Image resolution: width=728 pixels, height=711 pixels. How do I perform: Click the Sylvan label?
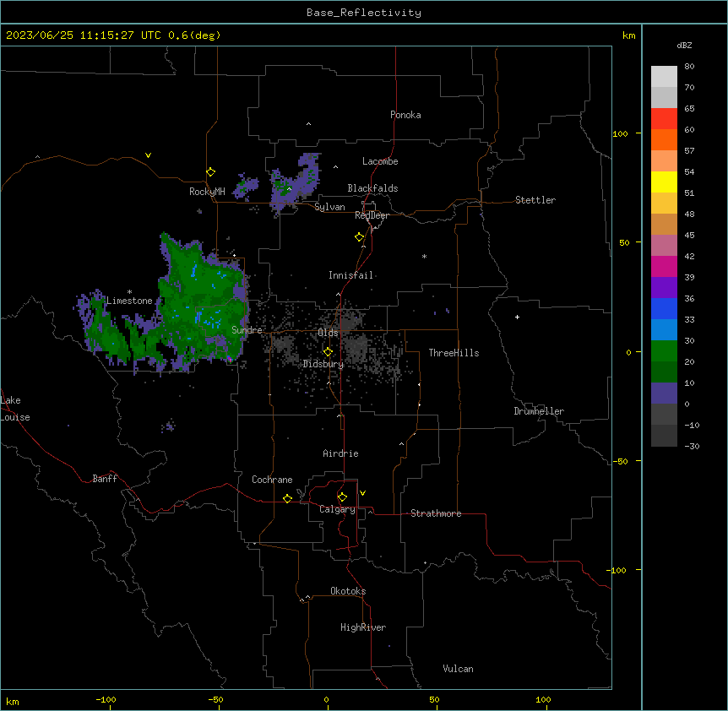[329, 207]
